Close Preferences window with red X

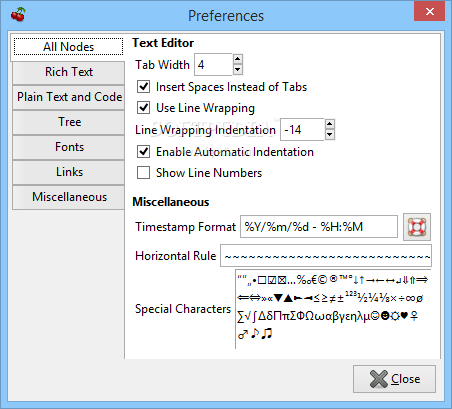click(x=429, y=12)
